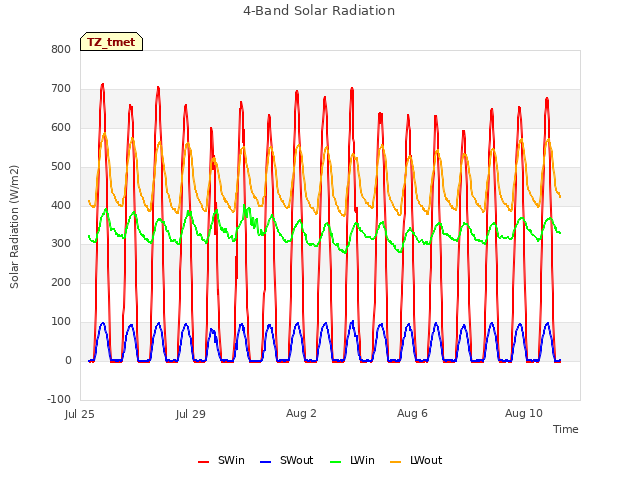
Task: Click the first red SWin peak near Jul 25
Action: click(x=102, y=84)
